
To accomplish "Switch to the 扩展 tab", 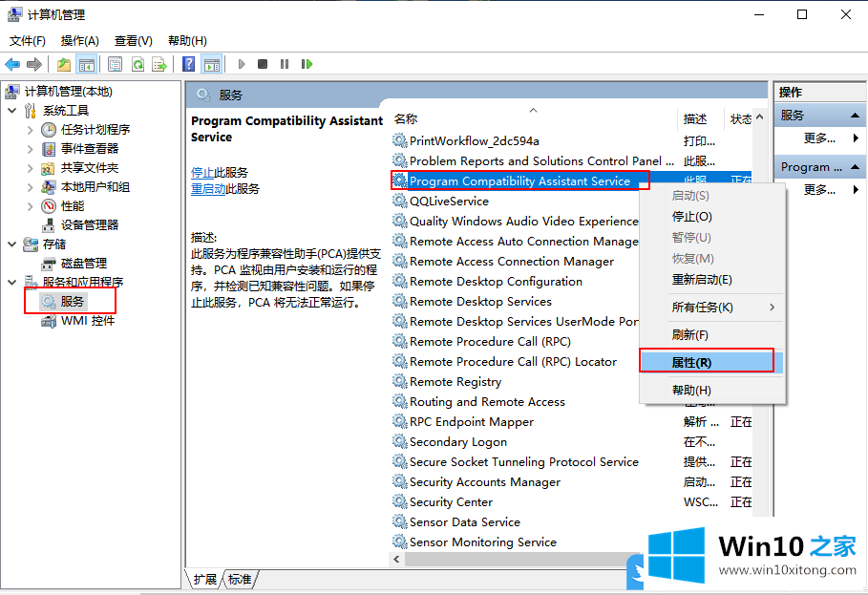I will pyautogui.click(x=204, y=579).
